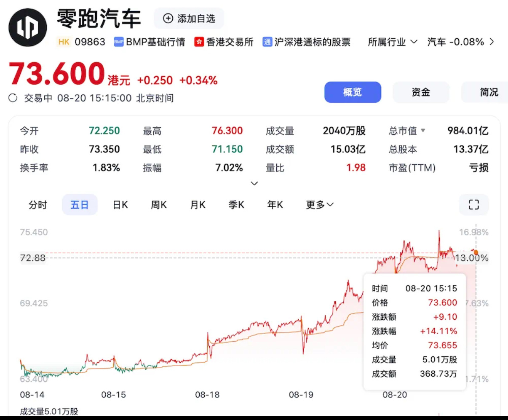
Task: Click the 成交额 value 15.03亿
Action: click(348, 149)
